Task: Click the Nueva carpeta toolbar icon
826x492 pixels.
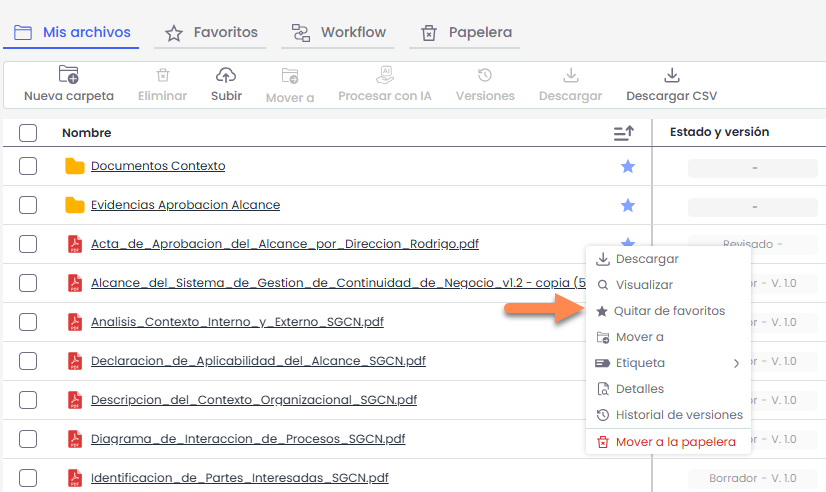Action: [68, 75]
